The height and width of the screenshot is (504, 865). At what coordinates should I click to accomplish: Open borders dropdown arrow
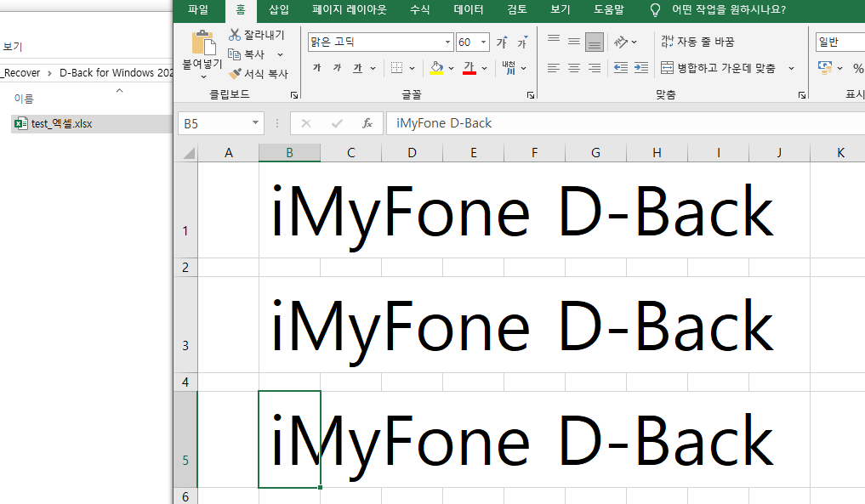(x=413, y=68)
